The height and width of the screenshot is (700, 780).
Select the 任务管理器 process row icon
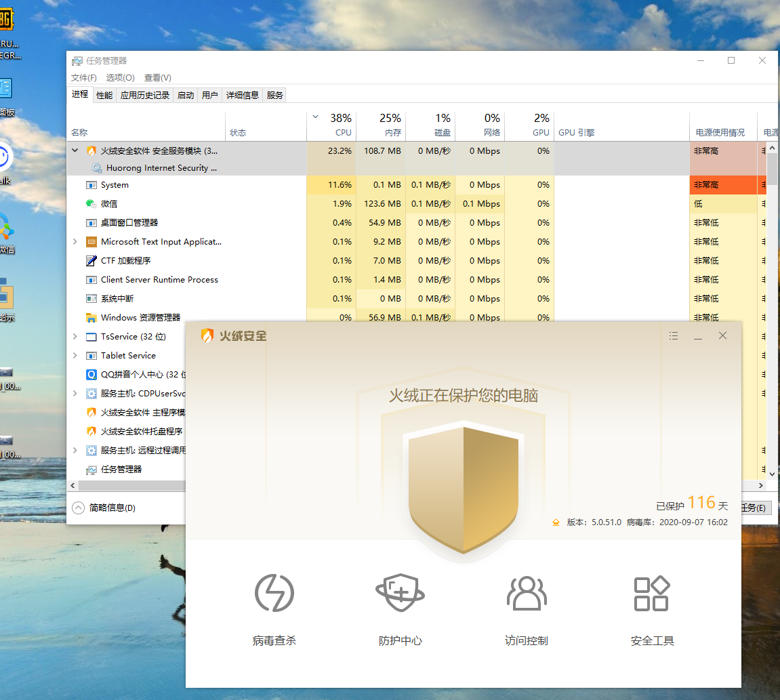[x=91, y=470]
